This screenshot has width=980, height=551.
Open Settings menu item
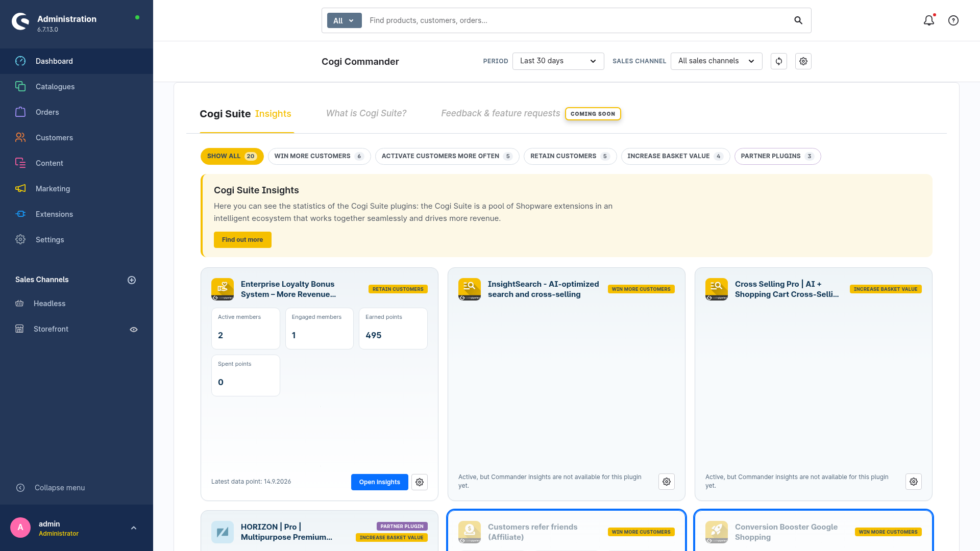[77, 240]
